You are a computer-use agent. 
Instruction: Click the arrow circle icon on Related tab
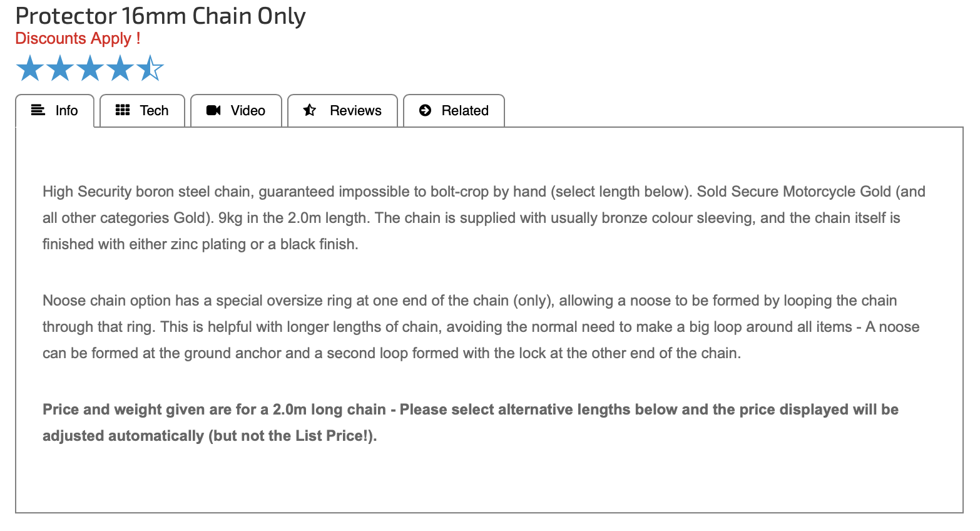[x=426, y=110]
